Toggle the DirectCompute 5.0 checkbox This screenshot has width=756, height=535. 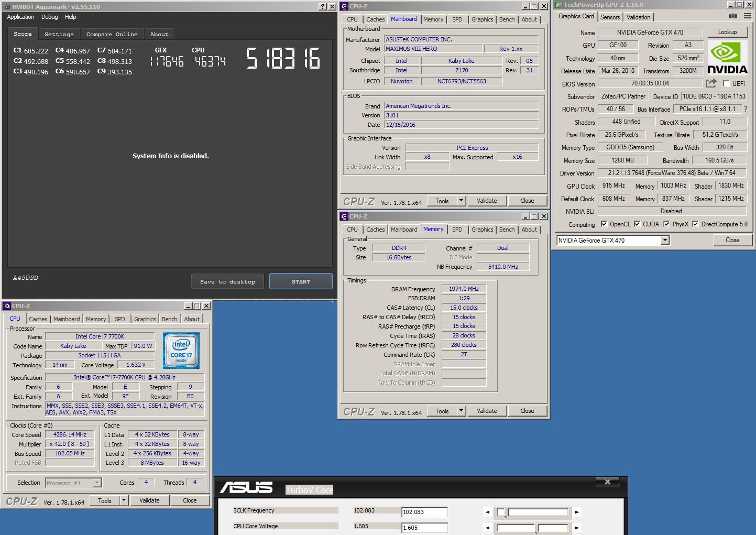point(695,224)
